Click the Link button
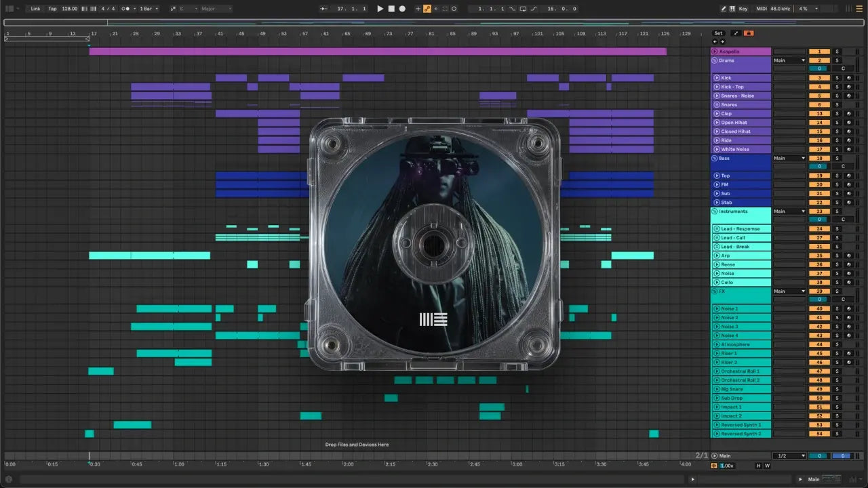This screenshot has width=868, height=488. click(x=35, y=9)
